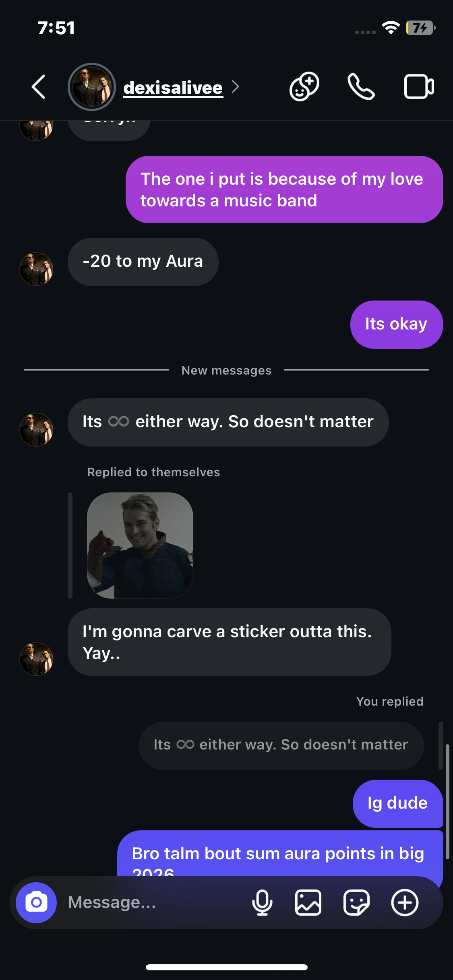453x980 pixels.
Task: Open the replied image thumbnail of smiling man
Action: click(140, 545)
